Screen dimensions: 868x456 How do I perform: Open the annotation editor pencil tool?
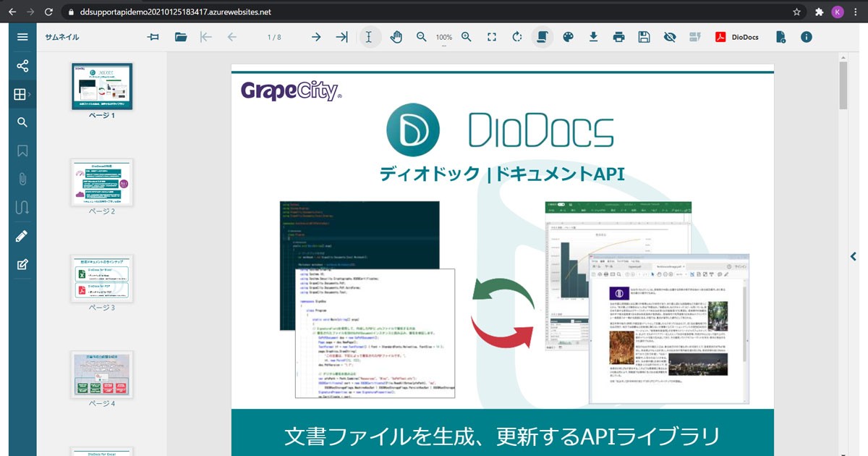click(22, 235)
